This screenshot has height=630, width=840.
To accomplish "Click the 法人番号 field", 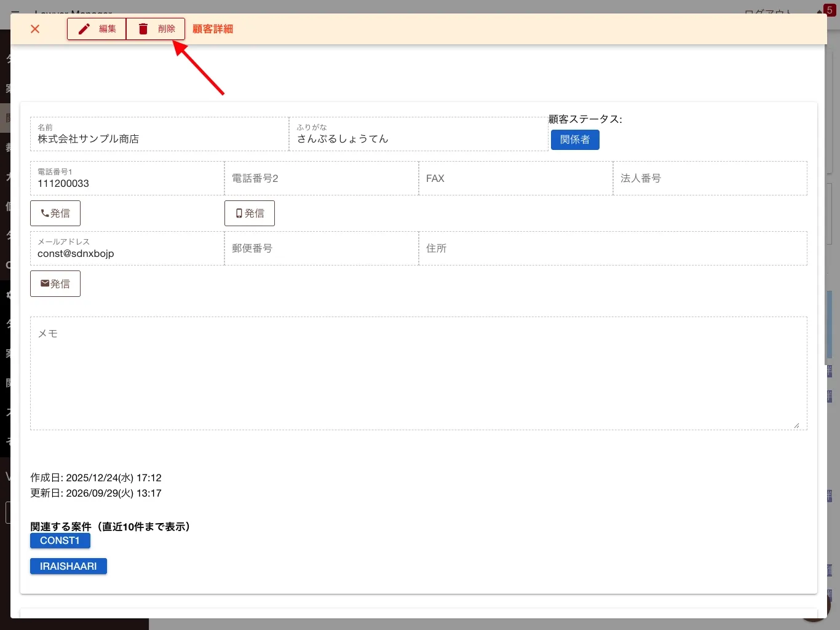I will (710, 178).
